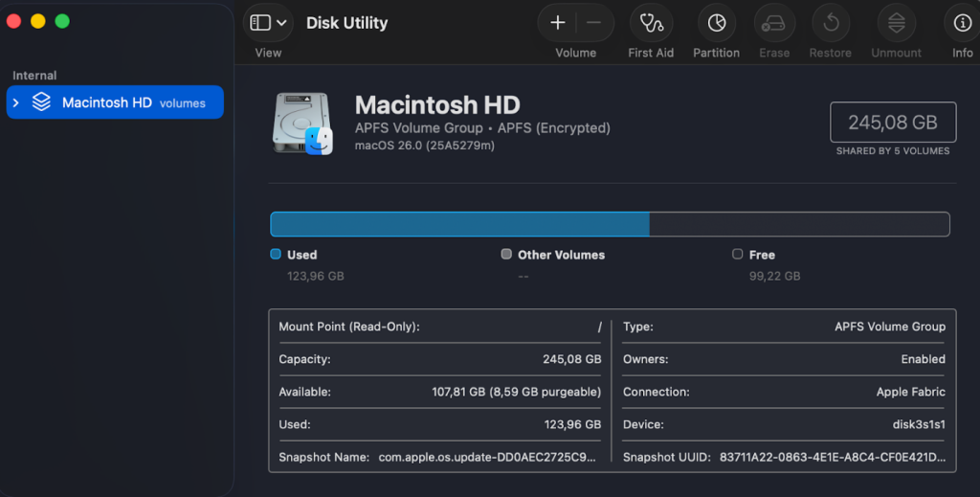Click the Free legend swatch
The height and width of the screenshot is (497, 980).
coord(738,254)
